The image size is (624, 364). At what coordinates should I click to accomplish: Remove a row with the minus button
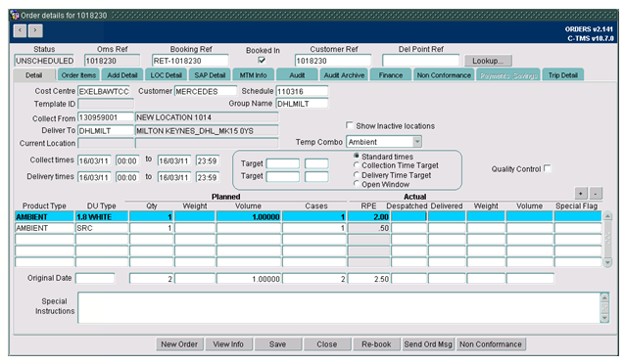pos(596,194)
